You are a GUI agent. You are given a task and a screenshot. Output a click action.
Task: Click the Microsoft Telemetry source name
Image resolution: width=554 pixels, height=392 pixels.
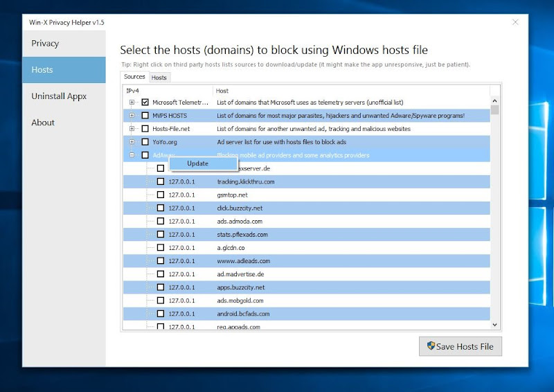point(180,103)
